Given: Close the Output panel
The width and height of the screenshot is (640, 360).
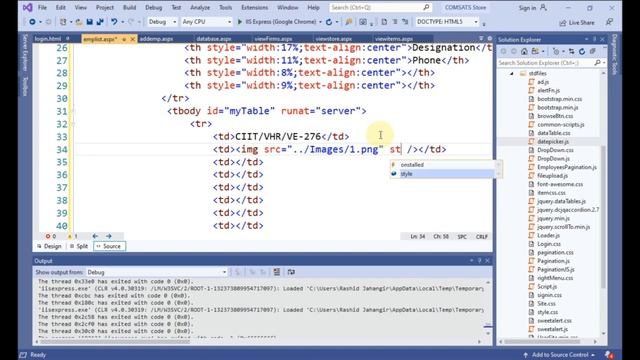Looking at the screenshot, I should tap(488, 260).
